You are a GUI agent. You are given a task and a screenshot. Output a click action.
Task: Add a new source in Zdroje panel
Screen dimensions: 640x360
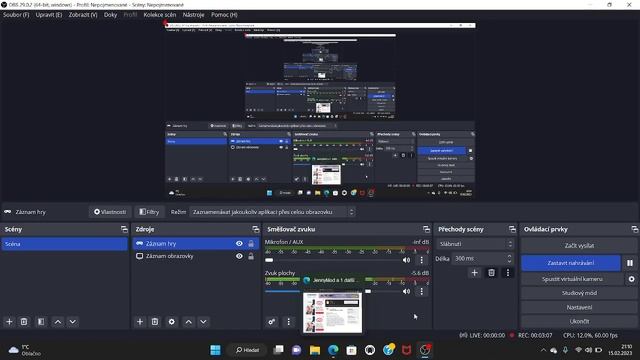pos(140,322)
